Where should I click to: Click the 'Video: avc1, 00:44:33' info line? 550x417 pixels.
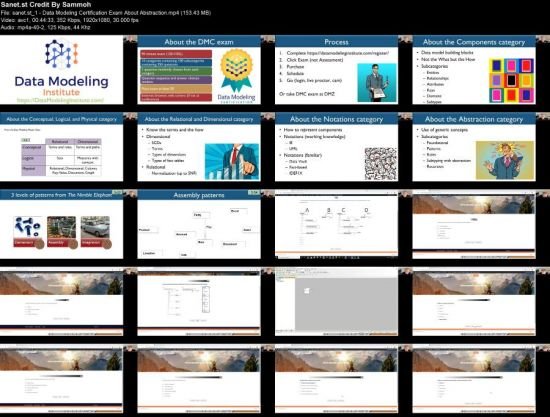pos(69,20)
